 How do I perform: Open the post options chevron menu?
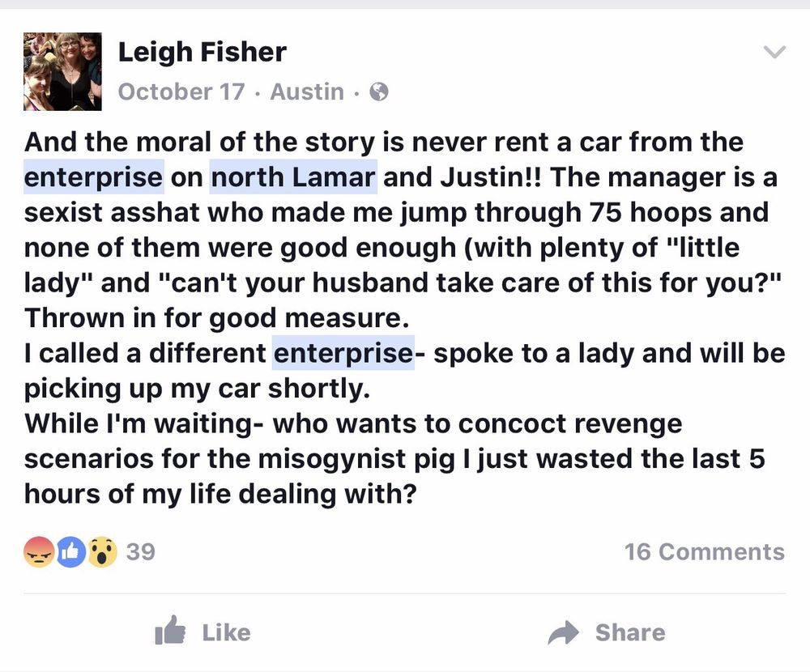click(x=774, y=53)
